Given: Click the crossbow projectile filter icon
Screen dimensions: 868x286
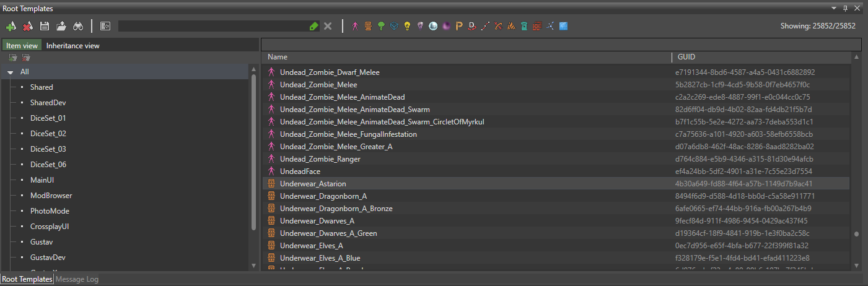Looking at the screenshot, I should point(498,26).
